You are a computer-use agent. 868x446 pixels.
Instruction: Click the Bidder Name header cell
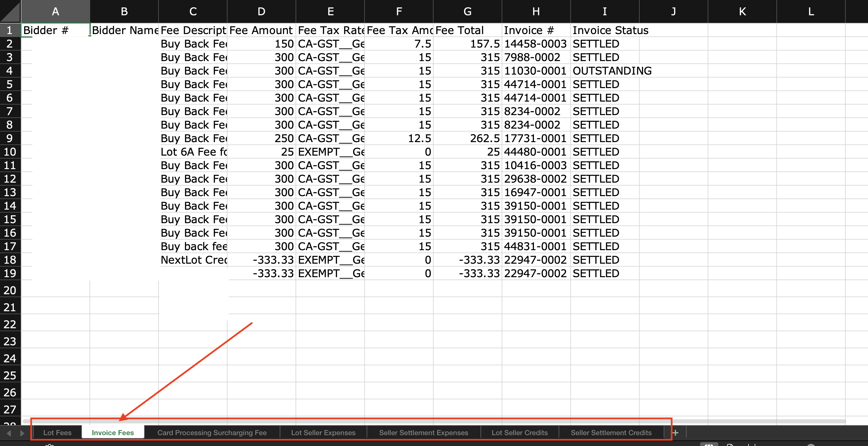[124, 30]
